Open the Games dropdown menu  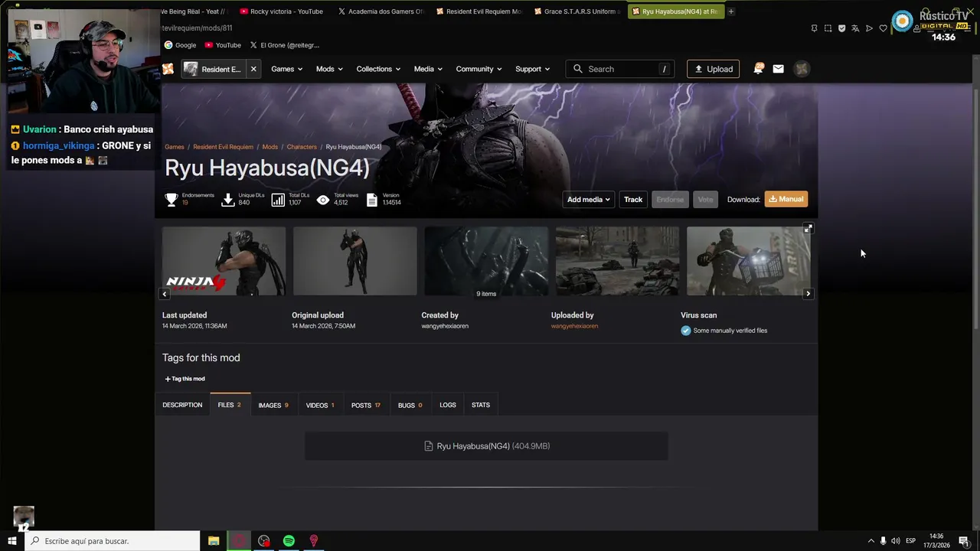(286, 69)
